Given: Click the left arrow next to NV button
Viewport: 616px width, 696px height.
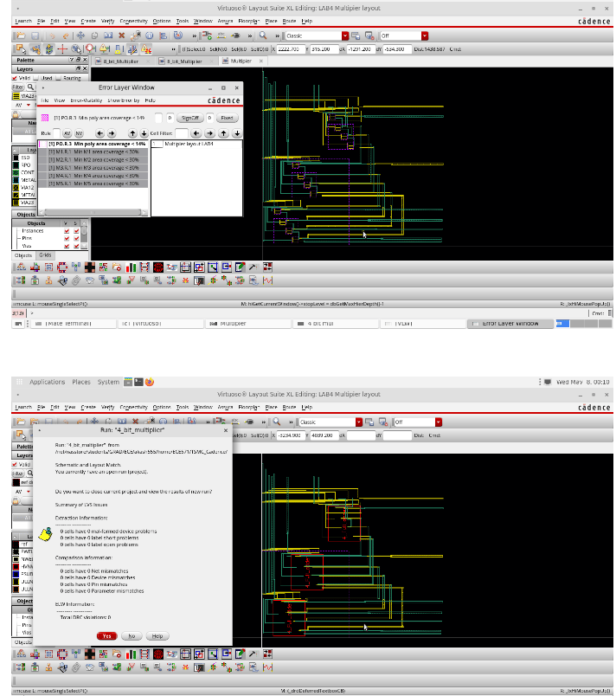Looking at the screenshot, I should tap(99, 133).
